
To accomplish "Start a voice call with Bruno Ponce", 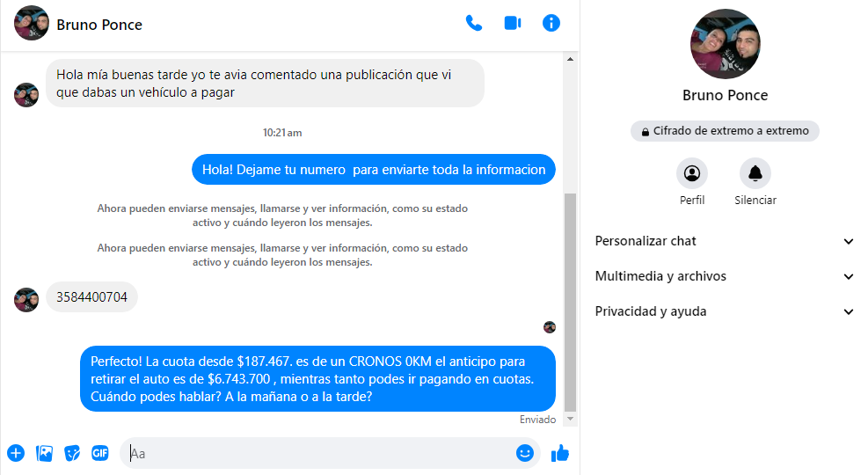I will [474, 24].
